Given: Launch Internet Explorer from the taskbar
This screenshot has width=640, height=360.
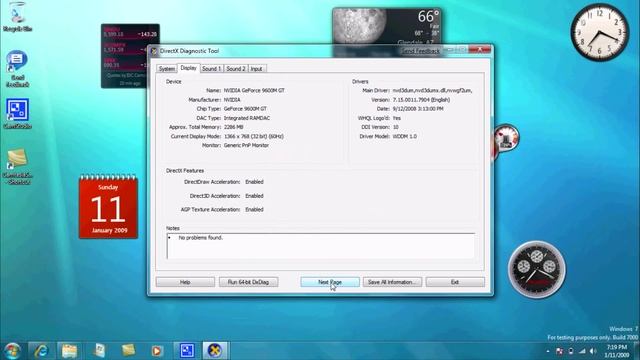Looking at the screenshot, I should (41, 351).
